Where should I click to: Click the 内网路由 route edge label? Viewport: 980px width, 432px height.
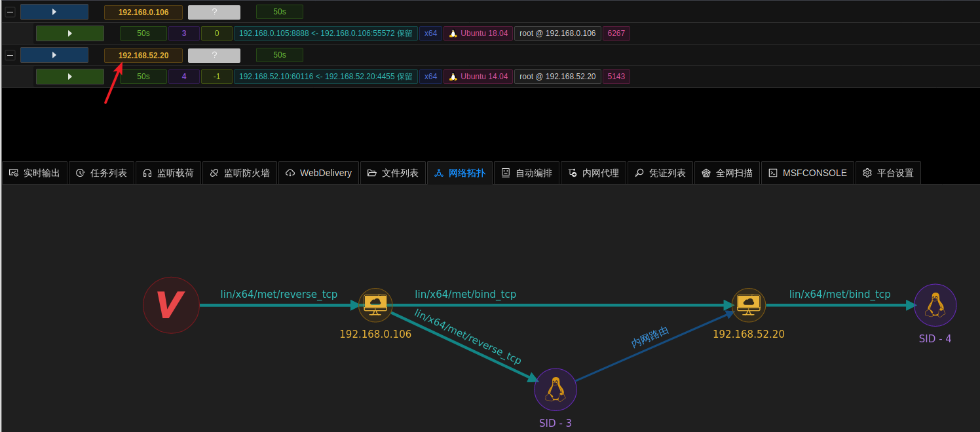click(650, 337)
